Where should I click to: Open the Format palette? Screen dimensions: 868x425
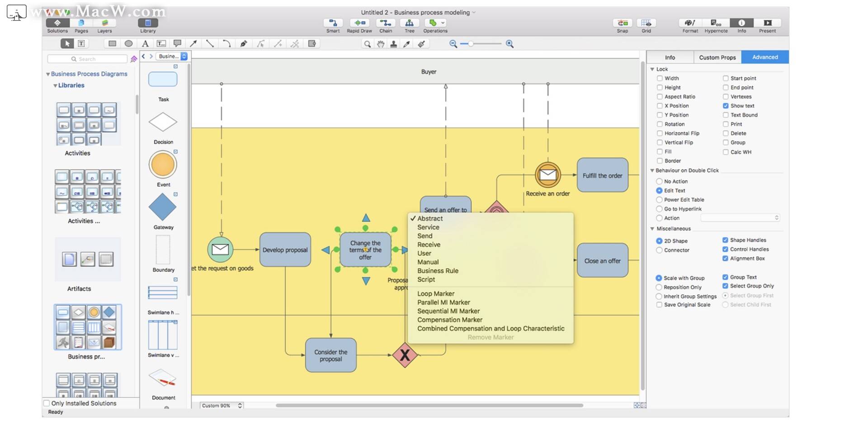(x=690, y=25)
